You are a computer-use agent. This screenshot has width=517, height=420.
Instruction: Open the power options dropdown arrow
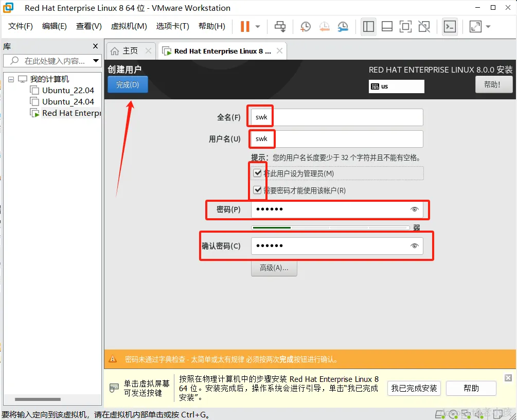click(258, 26)
